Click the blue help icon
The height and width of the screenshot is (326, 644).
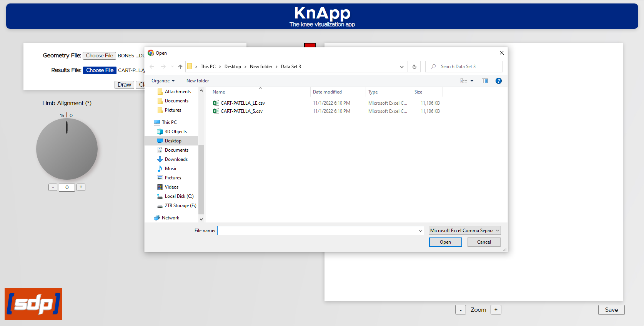[x=499, y=81]
